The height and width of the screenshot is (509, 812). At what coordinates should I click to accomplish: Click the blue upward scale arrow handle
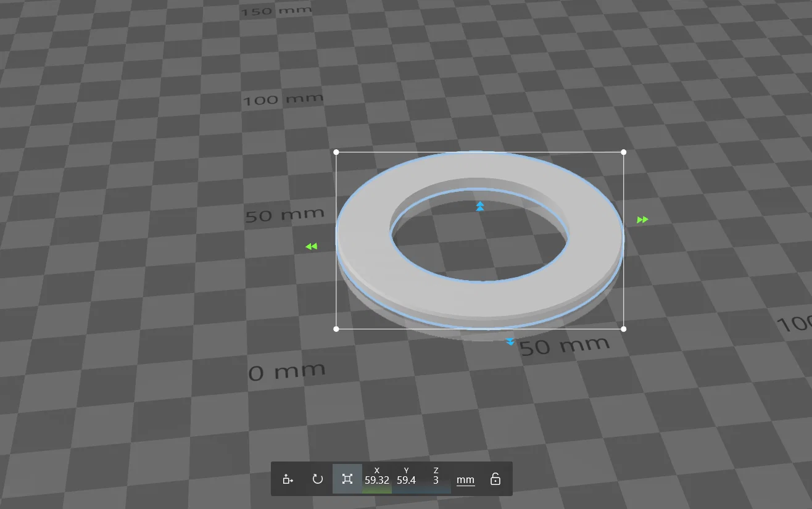pyautogui.click(x=480, y=206)
